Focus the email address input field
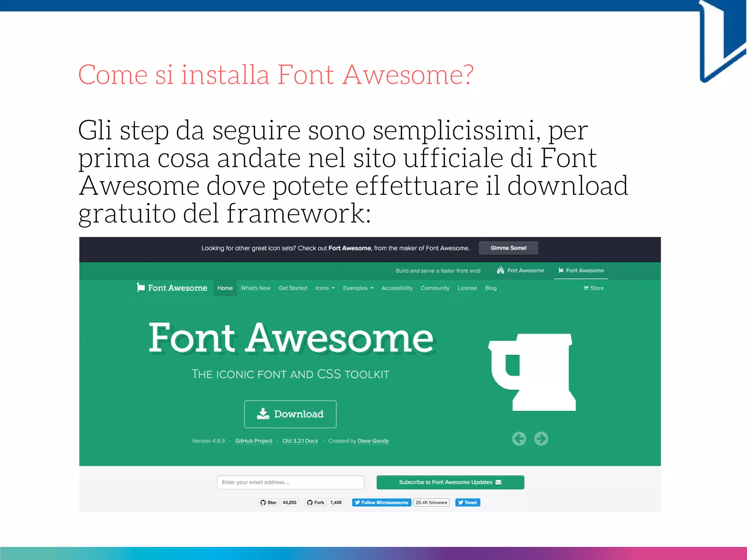 click(290, 482)
